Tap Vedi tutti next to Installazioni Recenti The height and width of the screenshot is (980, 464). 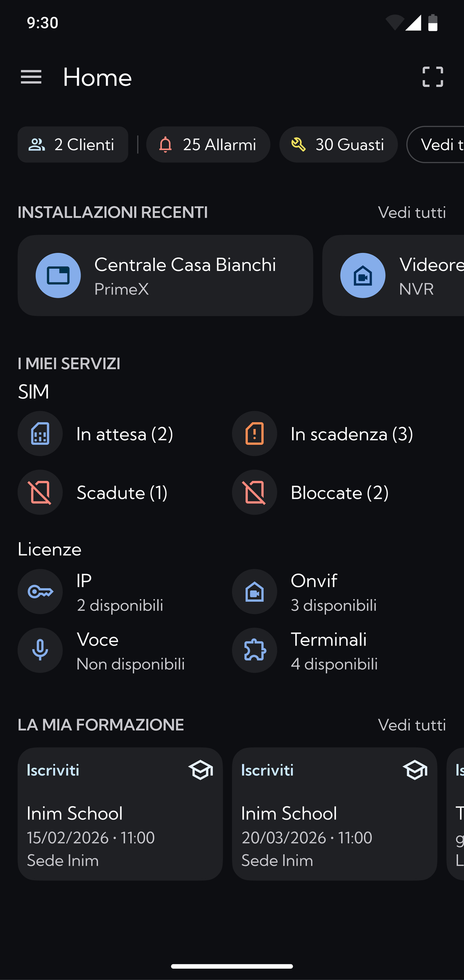click(x=411, y=212)
